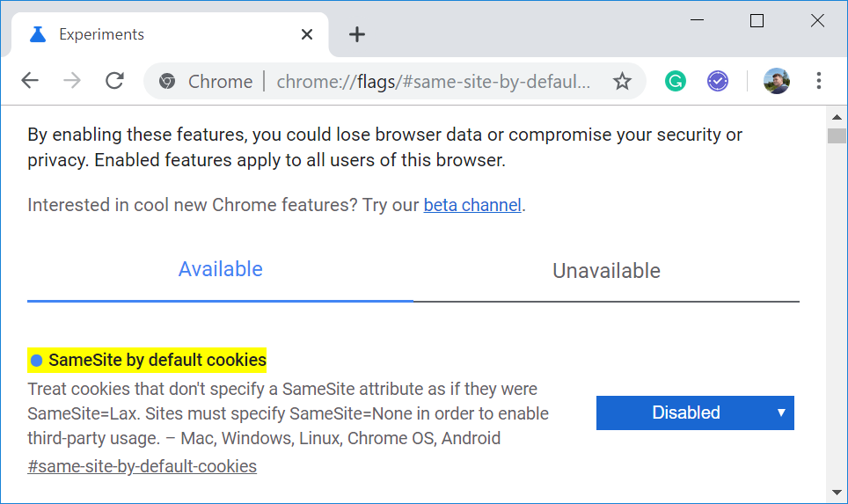
Task: Click the forward navigation arrow
Action: click(x=72, y=82)
